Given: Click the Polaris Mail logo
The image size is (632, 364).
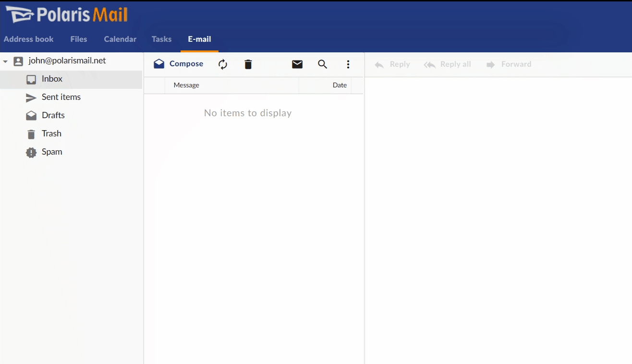Looking at the screenshot, I should click(66, 14).
